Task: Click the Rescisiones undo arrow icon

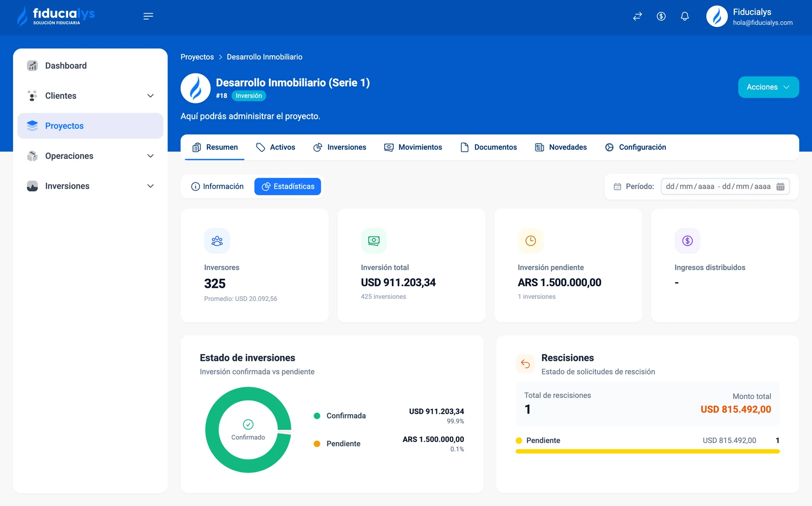Action: coord(525,364)
